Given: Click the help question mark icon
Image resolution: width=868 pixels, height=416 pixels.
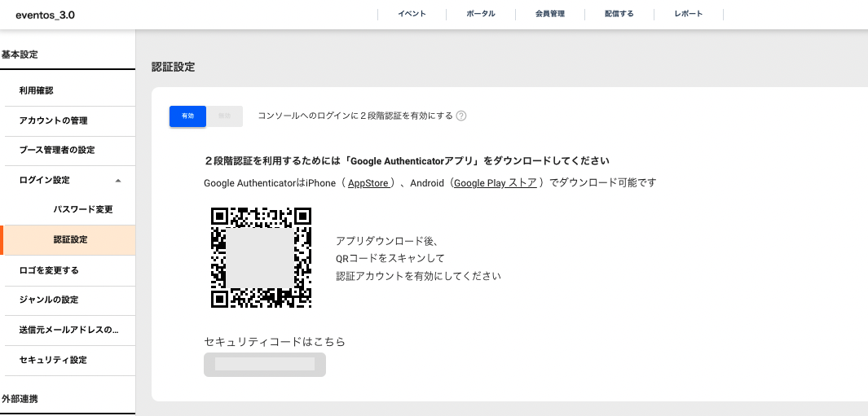Looking at the screenshot, I should [461, 116].
